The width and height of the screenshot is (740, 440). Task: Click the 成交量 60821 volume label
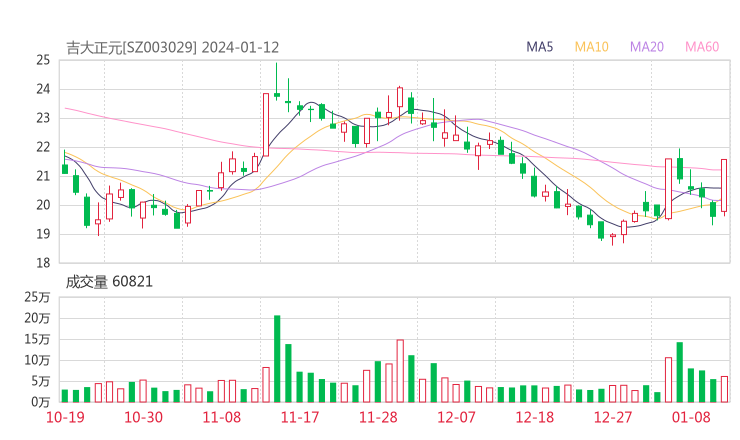[109, 282]
